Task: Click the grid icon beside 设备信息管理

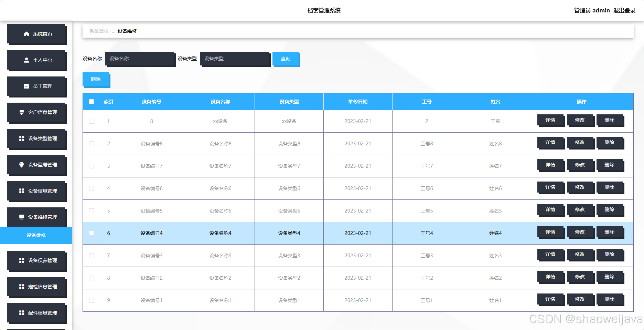Action: click(22, 191)
